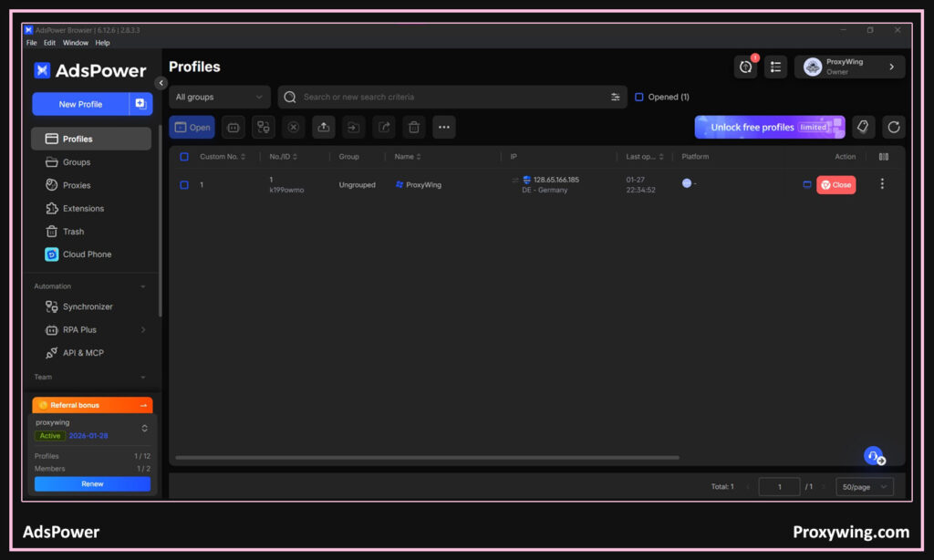Click the New Profile button

click(x=80, y=104)
